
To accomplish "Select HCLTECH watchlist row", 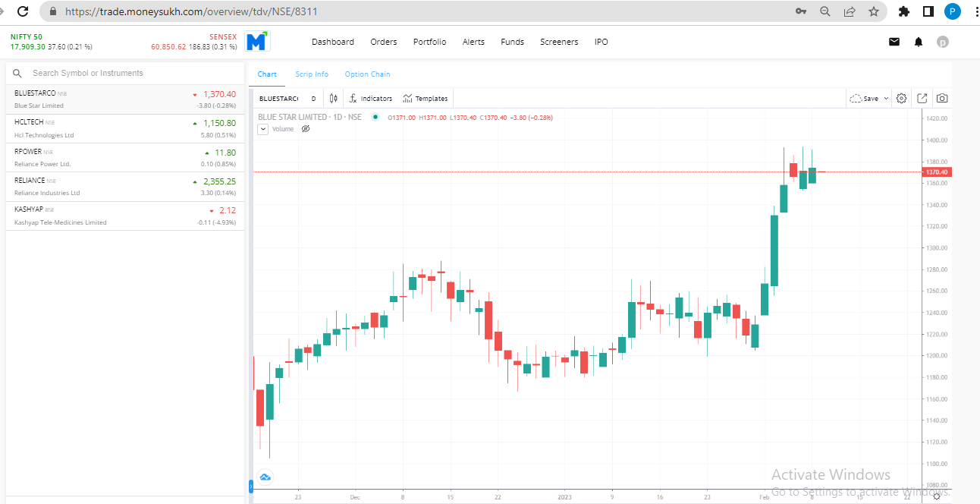I will pyautogui.click(x=125, y=128).
